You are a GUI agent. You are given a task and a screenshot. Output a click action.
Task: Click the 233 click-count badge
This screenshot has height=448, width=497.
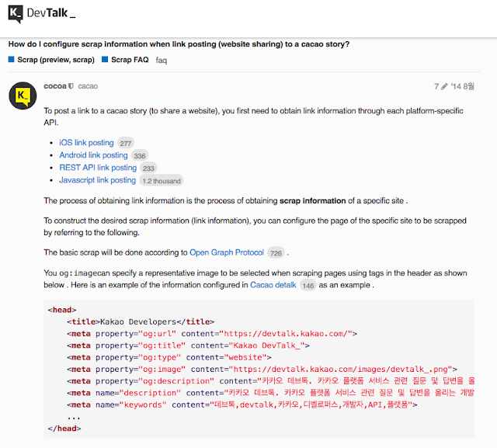(x=148, y=168)
